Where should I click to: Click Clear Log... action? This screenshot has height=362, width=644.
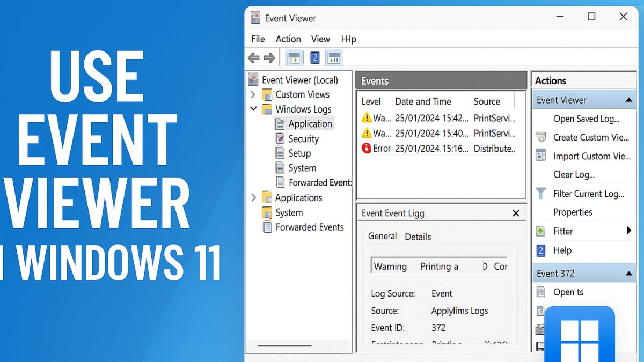[574, 174]
